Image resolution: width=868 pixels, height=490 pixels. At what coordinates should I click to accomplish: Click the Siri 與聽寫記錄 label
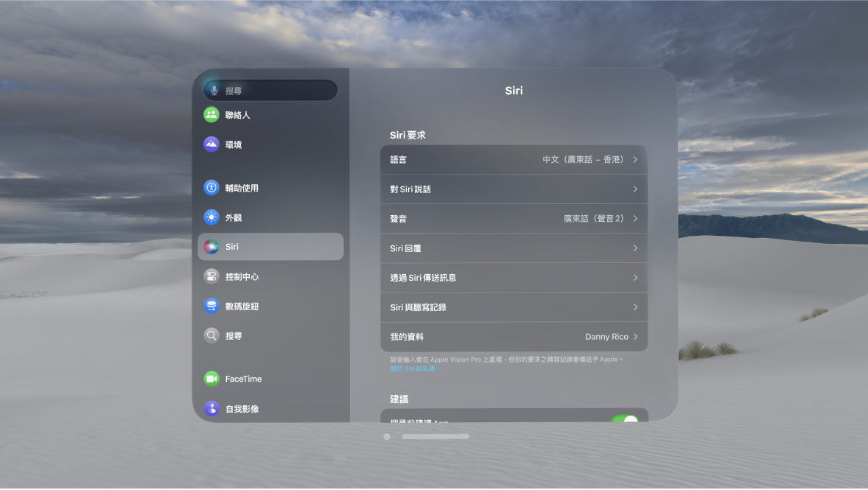point(419,307)
